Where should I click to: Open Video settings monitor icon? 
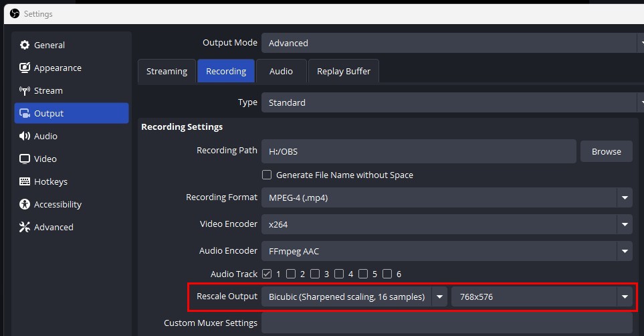[25, 159]
